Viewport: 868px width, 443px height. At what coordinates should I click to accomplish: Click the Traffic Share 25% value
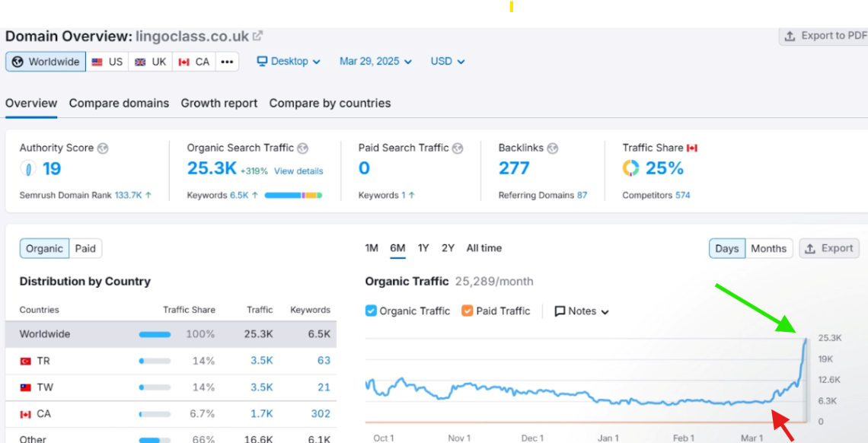pos(664,168)
